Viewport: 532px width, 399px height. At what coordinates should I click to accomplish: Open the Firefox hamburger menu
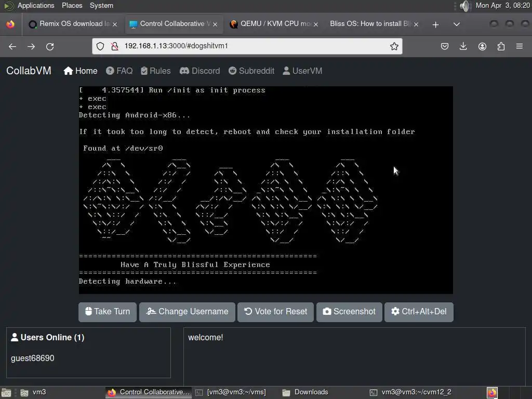pyautogui.click(x=520, y=46)
